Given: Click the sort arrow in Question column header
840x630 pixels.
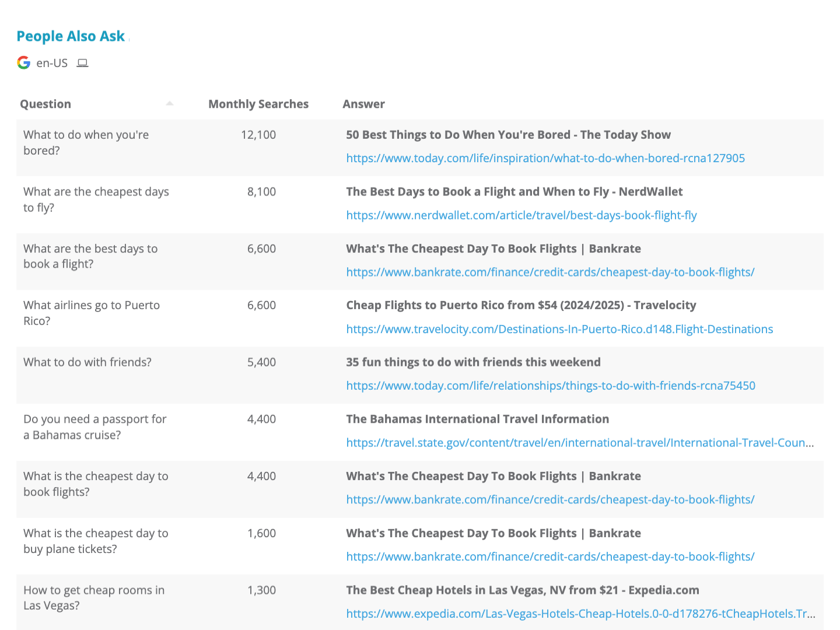Looking at the screenshot, I should pos(169,104).
